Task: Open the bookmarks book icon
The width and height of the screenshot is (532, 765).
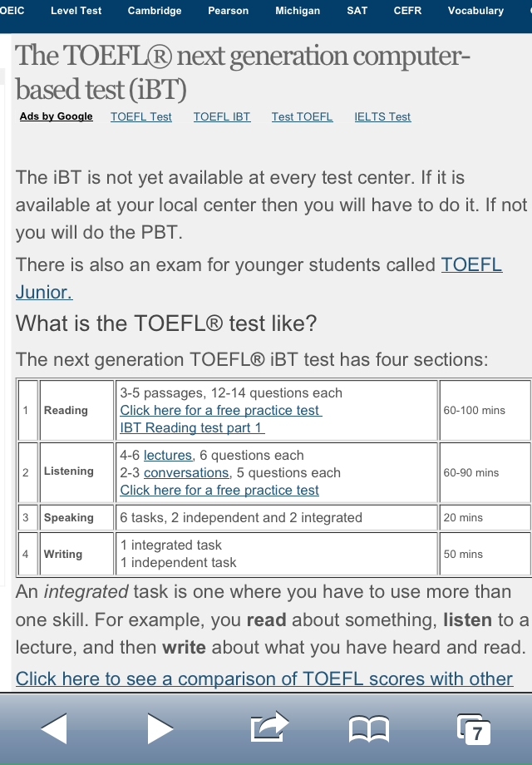Action: tap(369, 728)
